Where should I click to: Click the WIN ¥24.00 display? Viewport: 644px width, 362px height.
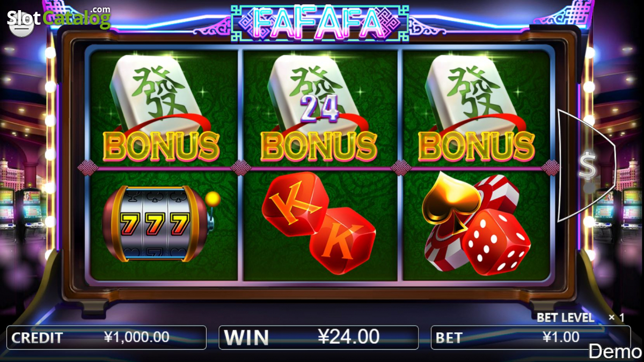[319, 337]
